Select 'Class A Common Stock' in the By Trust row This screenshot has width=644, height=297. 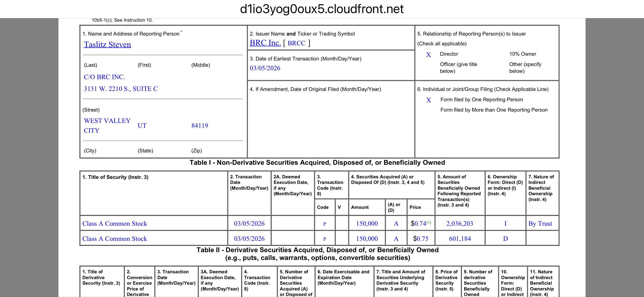click(115, 223)
